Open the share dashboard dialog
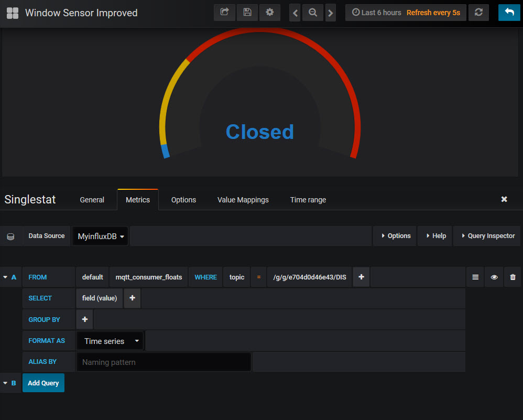 click(x=224, y=12)
